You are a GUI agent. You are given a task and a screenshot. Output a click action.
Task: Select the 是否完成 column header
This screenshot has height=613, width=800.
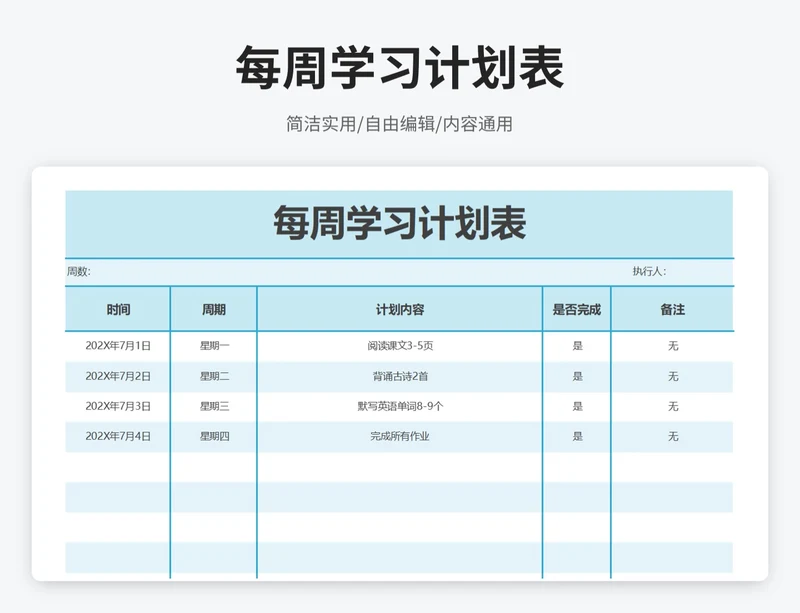[577, 309]
